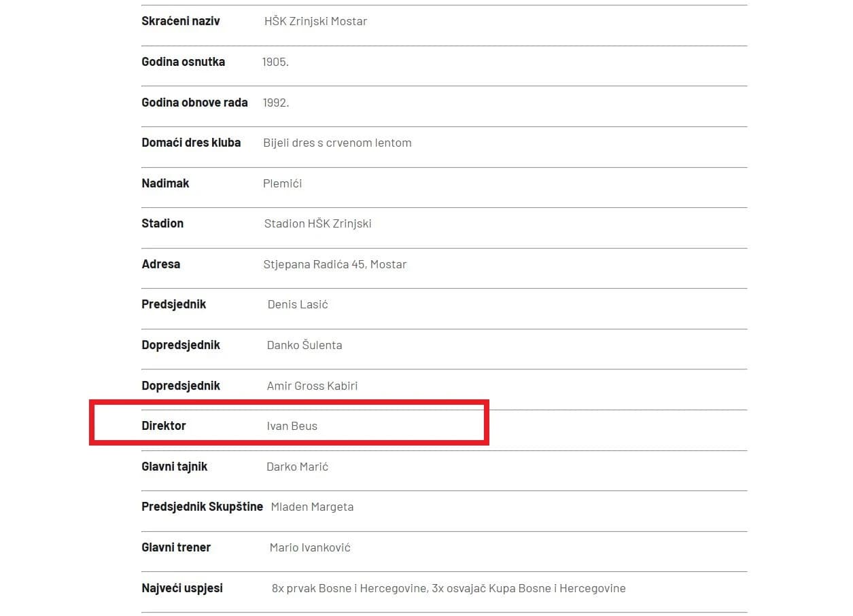
Task: Select Bijeli dres s crvenom lentom text
Action: point(337,143)
